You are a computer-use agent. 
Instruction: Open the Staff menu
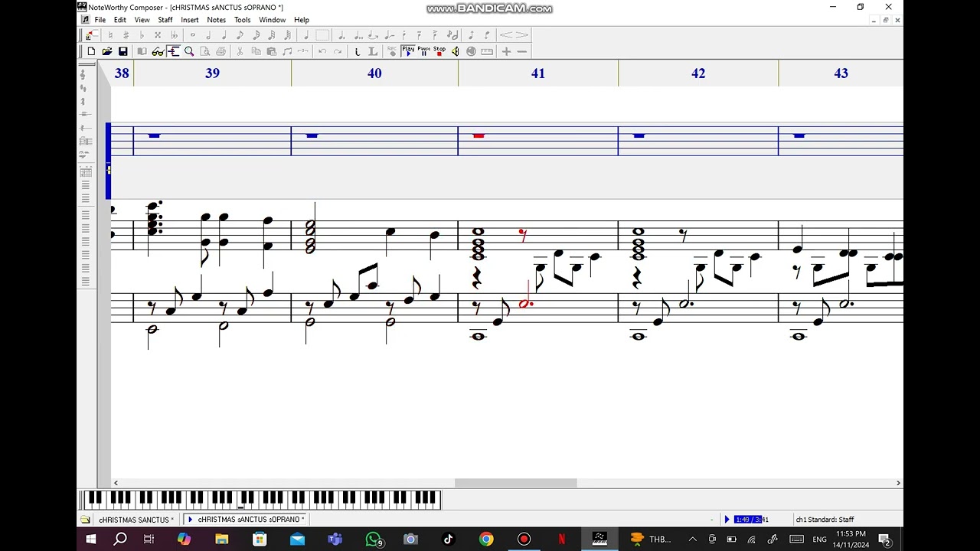[x=165, y=20]
